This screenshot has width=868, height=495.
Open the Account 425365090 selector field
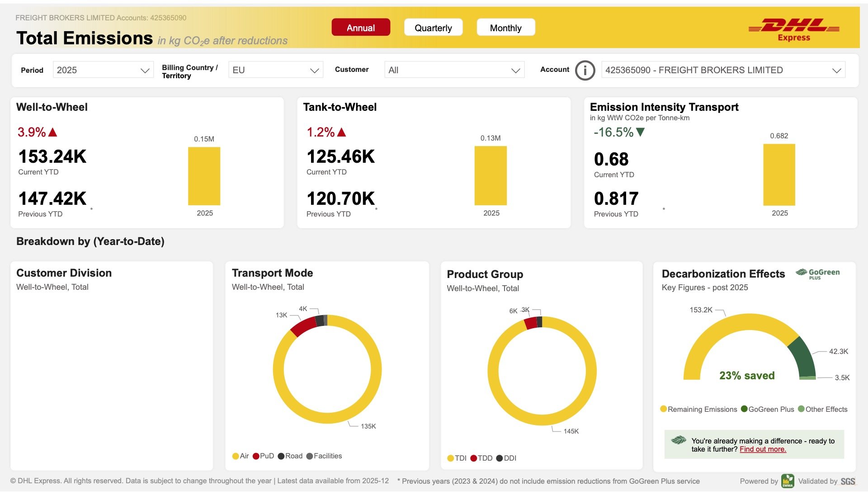tap(722, 70)
